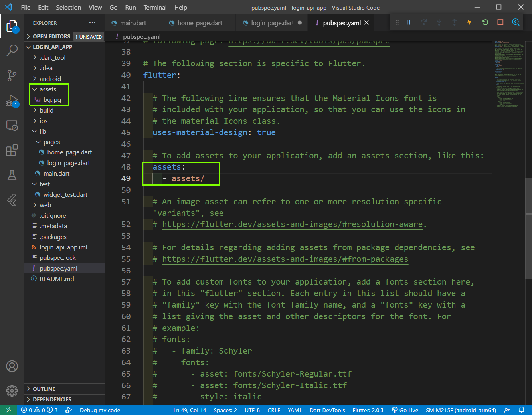Place cursor on line 49 assets/ entry
Viewport: 532px width, 415px height.
pos(188,178)
